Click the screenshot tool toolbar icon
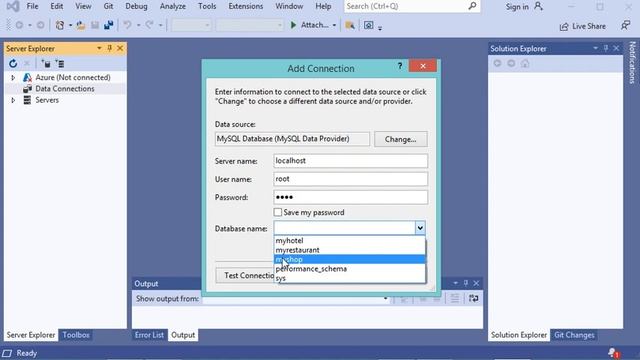The image size is (640, 360). click(x=368, y=25)
